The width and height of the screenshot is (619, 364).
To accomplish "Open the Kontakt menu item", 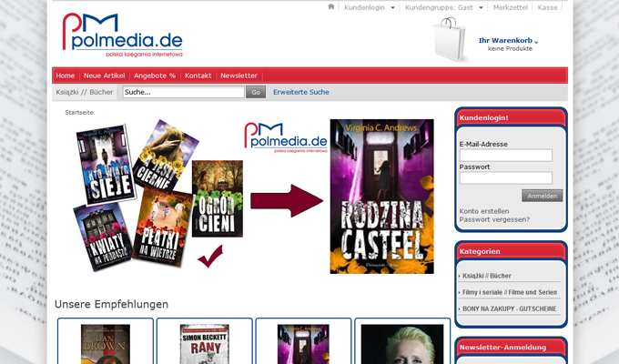I will [x=198, y=76].
